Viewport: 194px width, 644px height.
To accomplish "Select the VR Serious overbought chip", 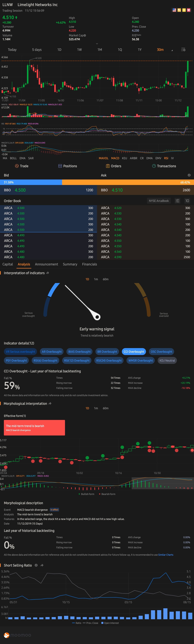I will [20, 351].
